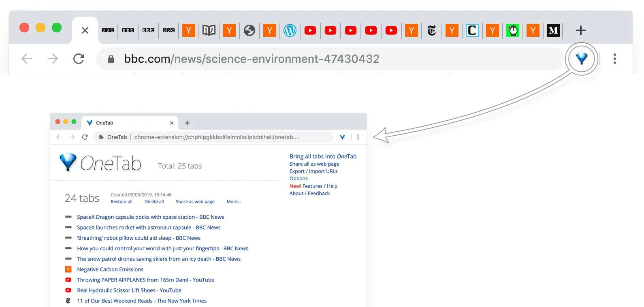Switch to the open-book icon tab

click(209, 30)
